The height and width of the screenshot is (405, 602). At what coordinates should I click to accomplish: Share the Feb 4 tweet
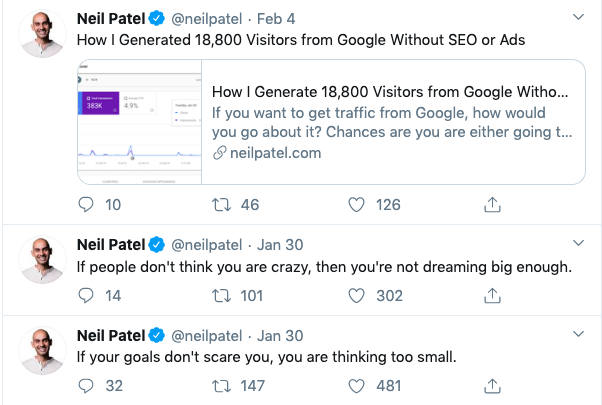point(492,205)
